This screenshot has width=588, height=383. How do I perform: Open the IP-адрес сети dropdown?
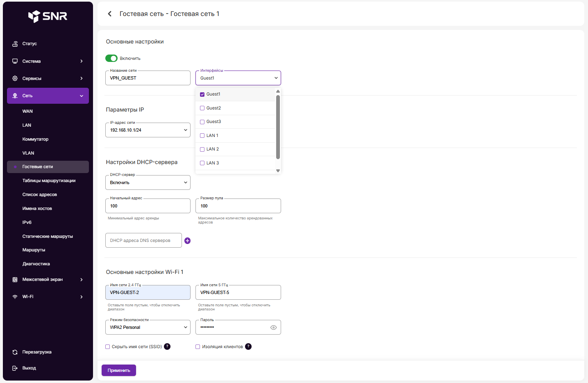point(148,130)
